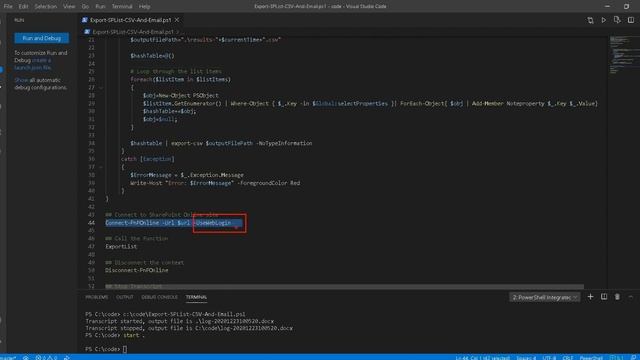Click Show all automatic debug configurations link
This screenshot has height=360, width=640.
[21, 80]
